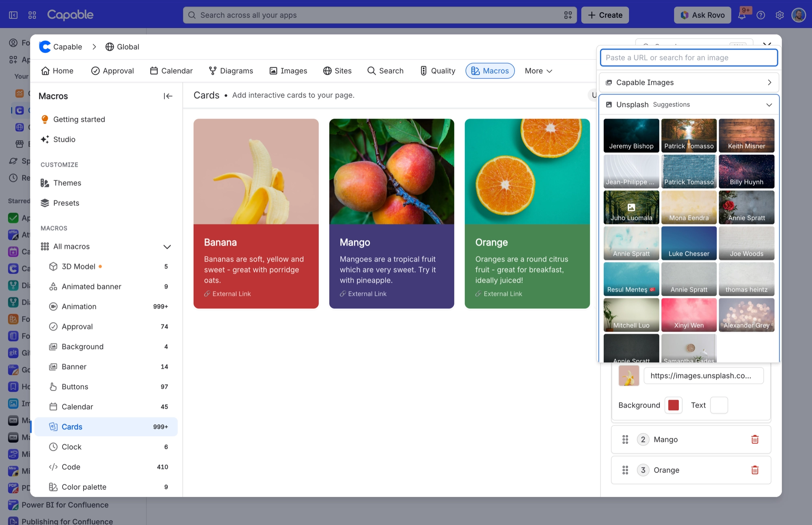The width and height of the screenshot is (812, 525).
Task: Delete the Orange card
Action: [x=755, y=470]
